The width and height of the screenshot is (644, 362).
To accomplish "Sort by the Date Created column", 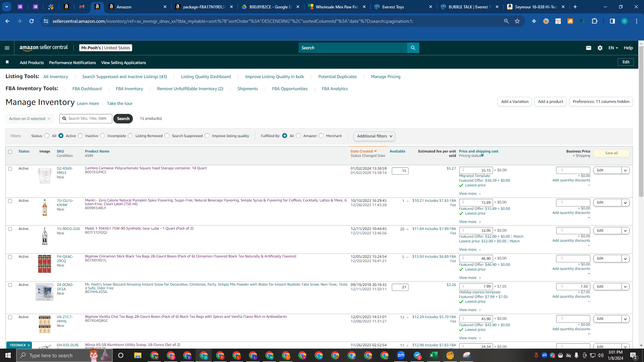I will [x=364, y=151].
